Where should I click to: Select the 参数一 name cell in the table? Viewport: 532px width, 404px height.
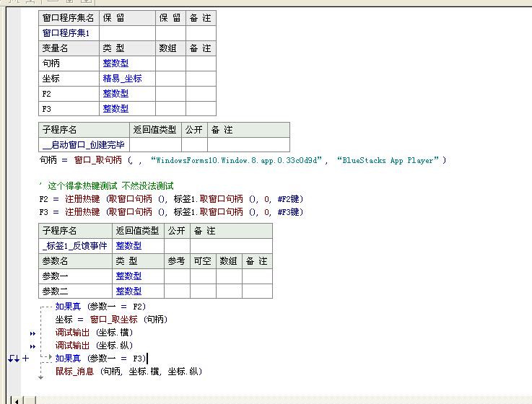point(75,276)
